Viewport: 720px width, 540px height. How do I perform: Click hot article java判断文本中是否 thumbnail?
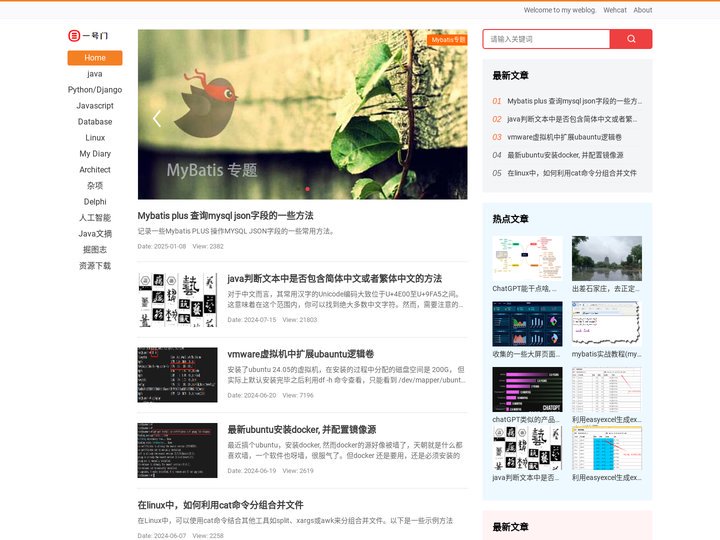coord(527,448)
